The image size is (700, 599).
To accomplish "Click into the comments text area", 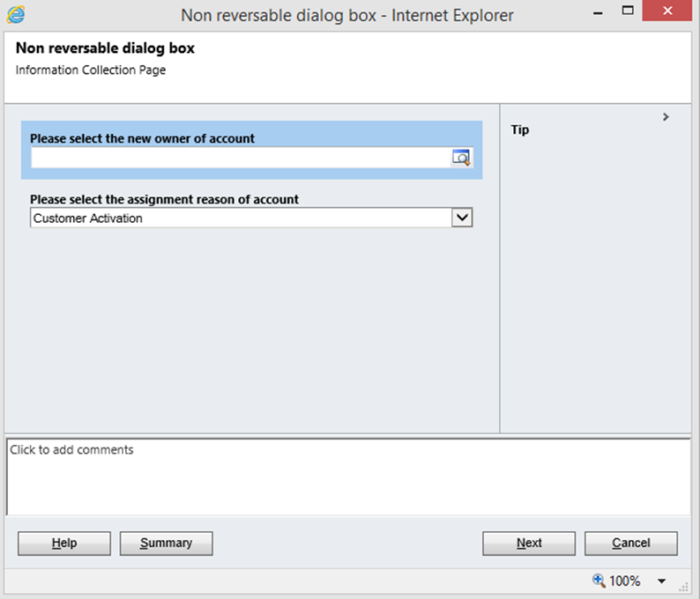I will [348, 477].
